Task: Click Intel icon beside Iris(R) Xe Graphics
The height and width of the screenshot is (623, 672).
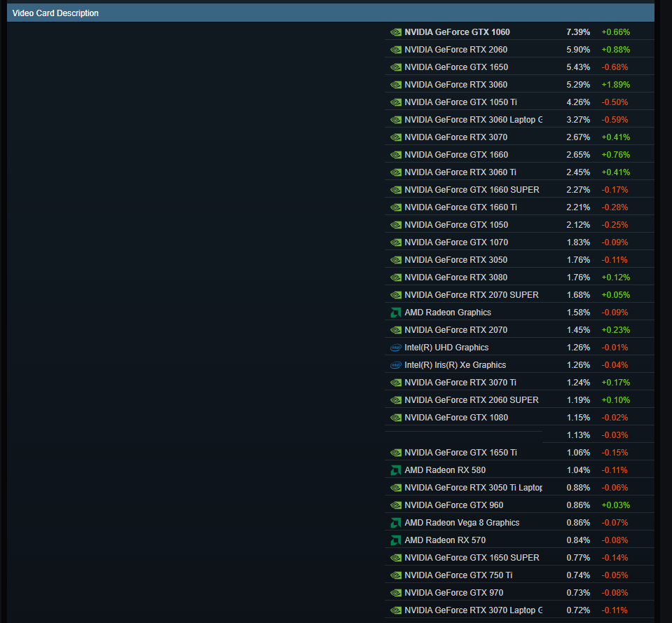Action: (x=396, y=365)
